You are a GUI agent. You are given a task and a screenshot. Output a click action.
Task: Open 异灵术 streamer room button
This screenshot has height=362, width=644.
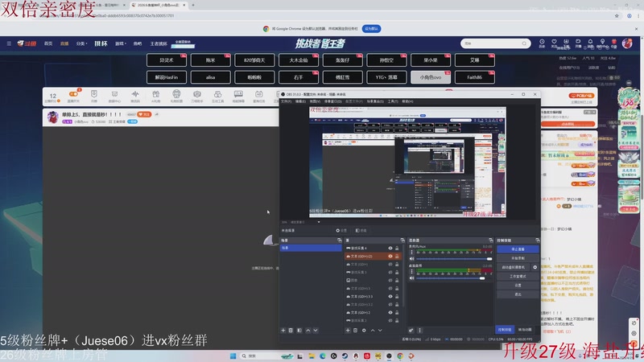coord(167,60)
